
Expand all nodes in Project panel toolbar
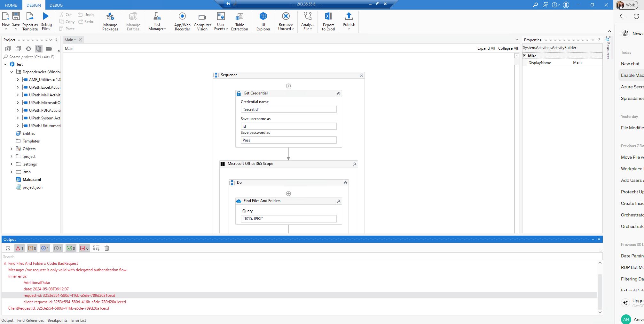click(8, 49)
